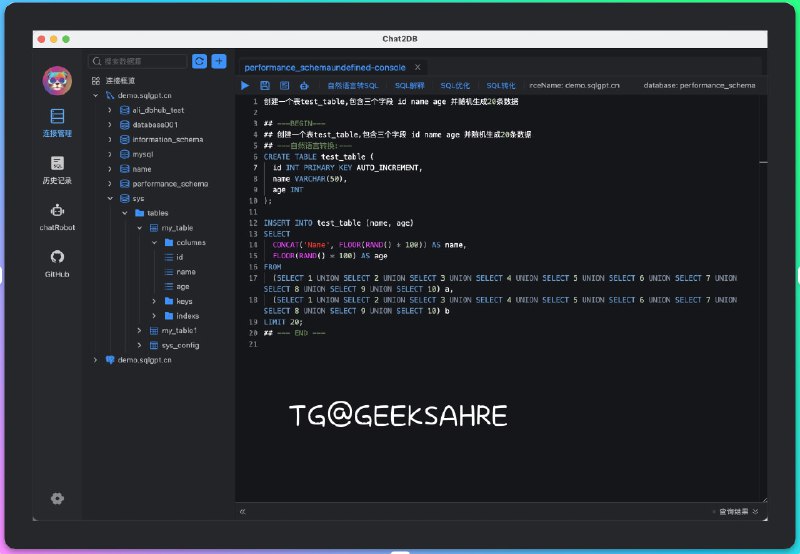Click the robot icon in console toolbar
800x554 pixels.
(304, 86)
